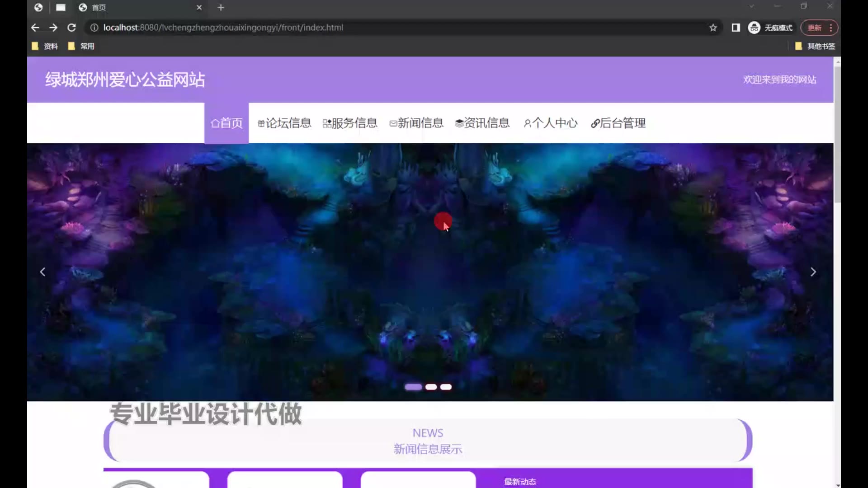Reload the page with the refresh icon
This screenshot has width=868, height=488.
coord(71,28)
